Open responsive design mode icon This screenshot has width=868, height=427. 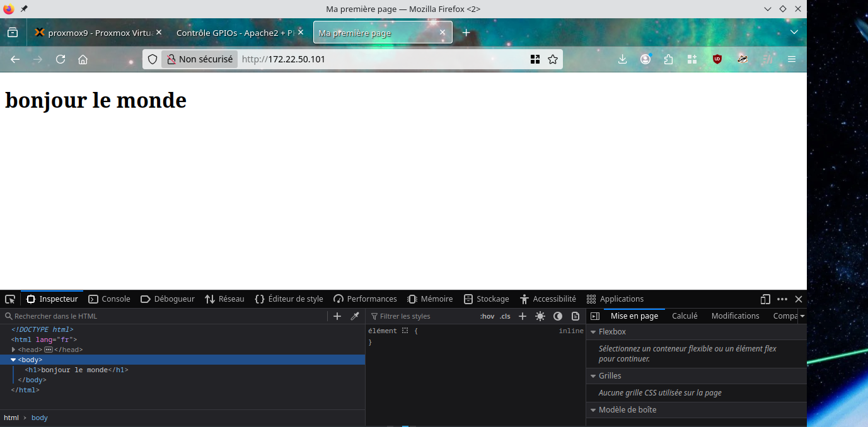765,299
